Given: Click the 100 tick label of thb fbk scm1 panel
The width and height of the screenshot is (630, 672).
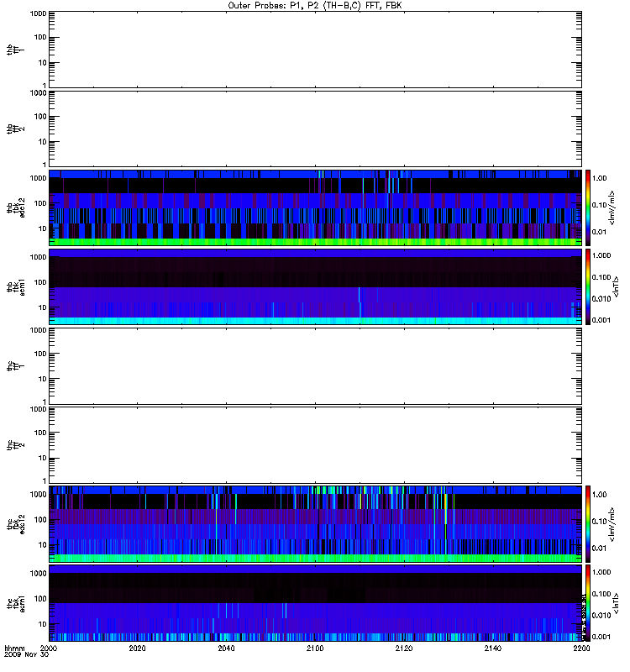Looking at the screenshot, I should [x=40, y=282].
